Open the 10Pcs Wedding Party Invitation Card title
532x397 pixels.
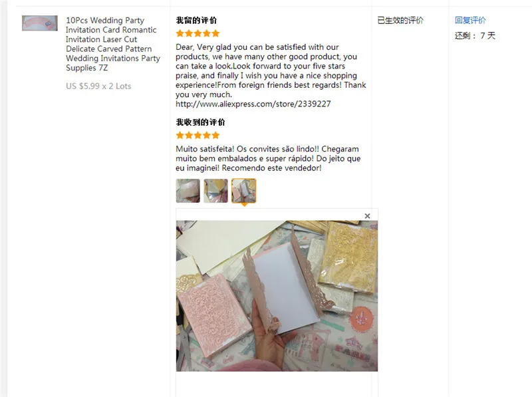113,44
